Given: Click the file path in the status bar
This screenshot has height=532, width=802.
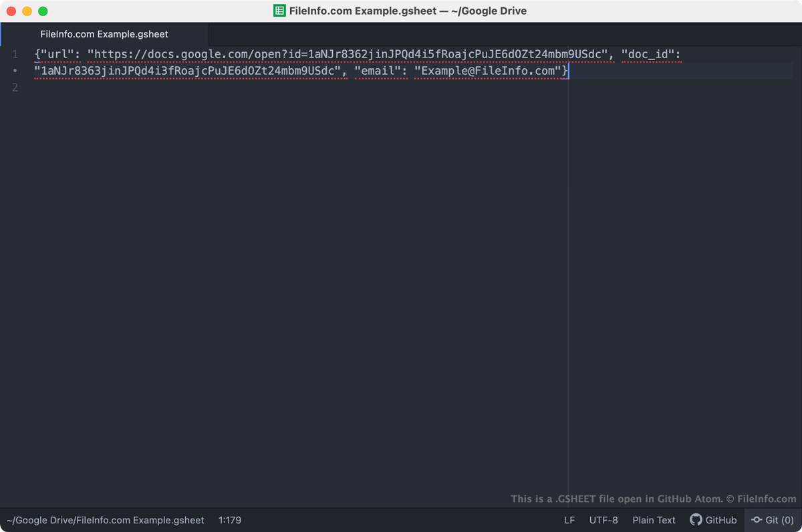Looking at the screenshot, I should pyautogui.click(x=105, y=520).
